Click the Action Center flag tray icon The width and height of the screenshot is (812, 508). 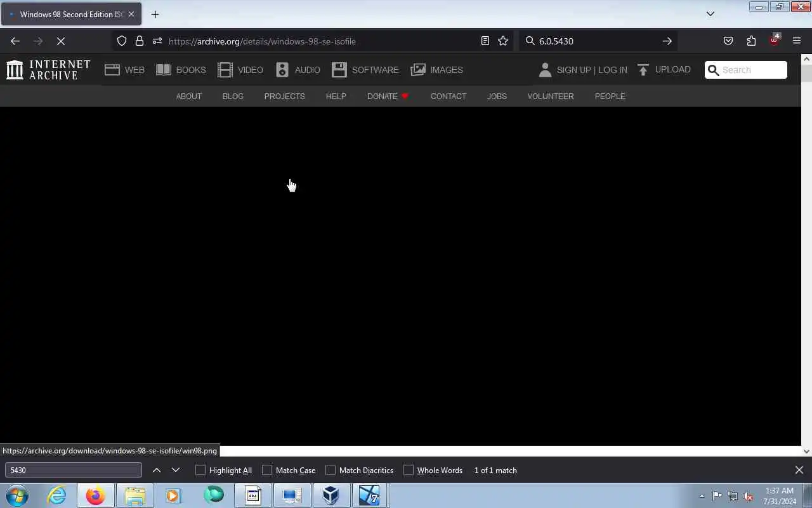click(717, 496)
